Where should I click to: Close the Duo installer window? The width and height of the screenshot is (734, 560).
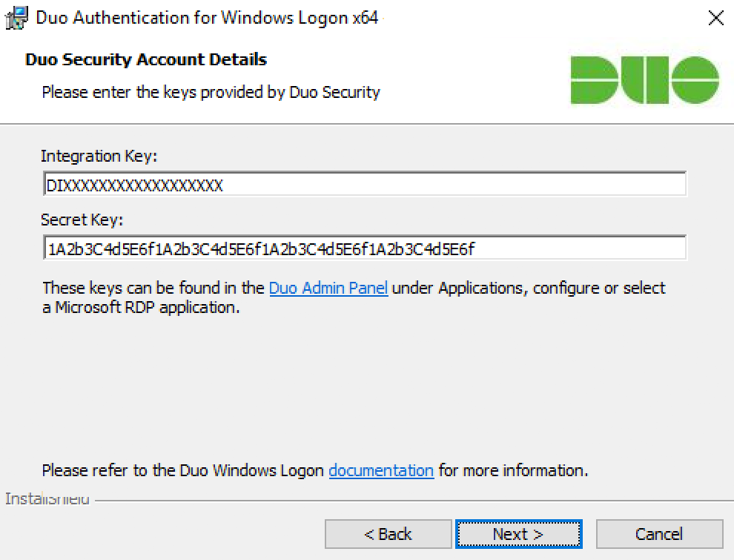[x=715, y=18]
